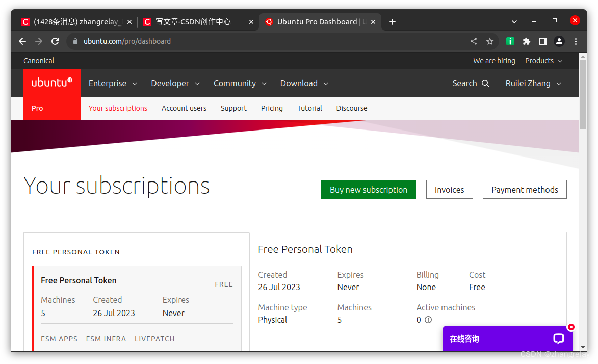
Task: Toggle the browser side panel icon
Action: 543,41
